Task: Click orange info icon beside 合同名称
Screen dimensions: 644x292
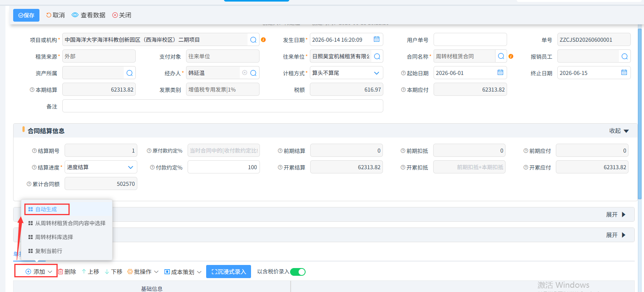Action: [511, 56]
